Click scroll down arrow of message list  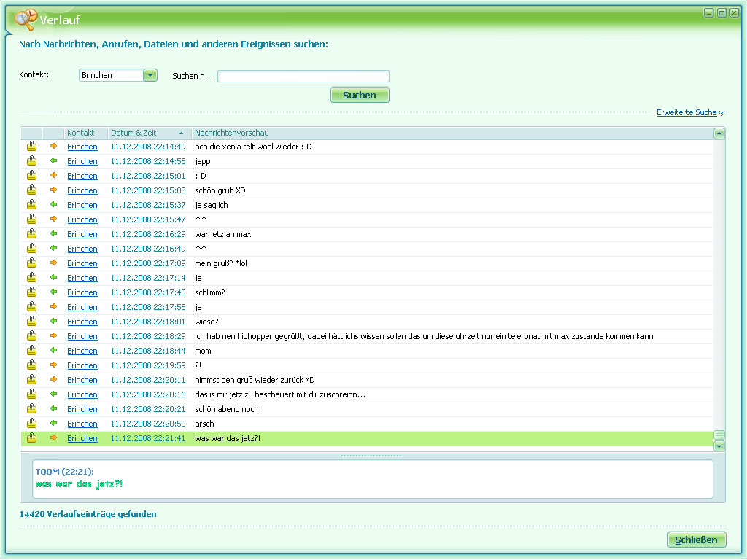coord(719,446)
